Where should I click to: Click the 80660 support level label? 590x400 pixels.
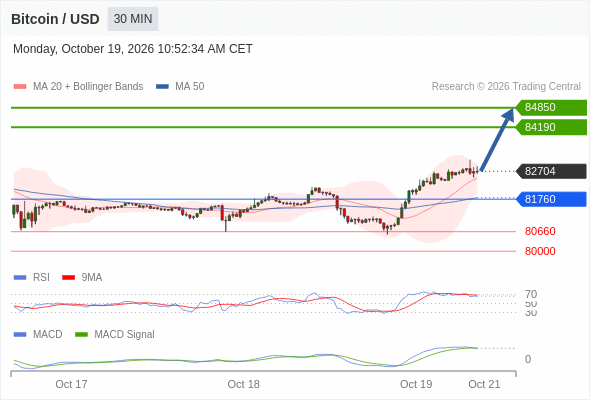click(x=540, y=231)
